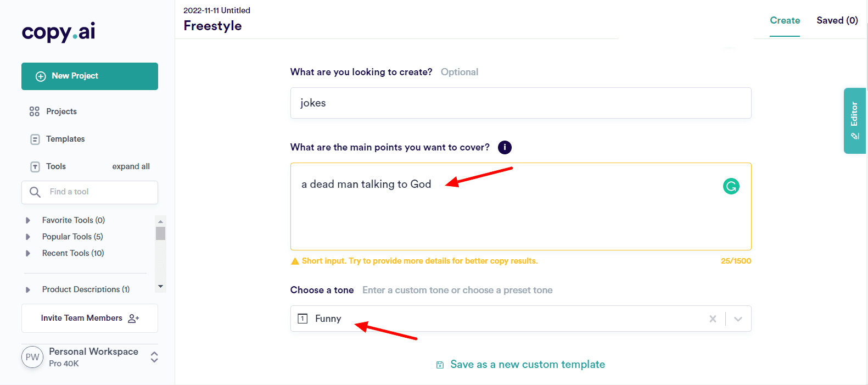Open the tone dropdown chevron
Image resolution: width=868 pixels, height=385 pixels.
click(738, 319)
